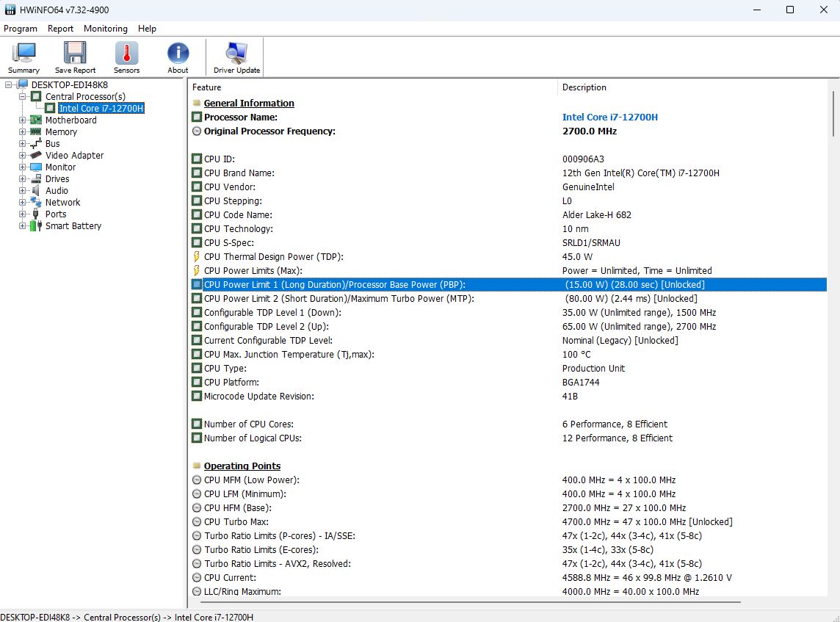Open the Program menu
Viewport: 840px width, 622px height.
(21, 29)
